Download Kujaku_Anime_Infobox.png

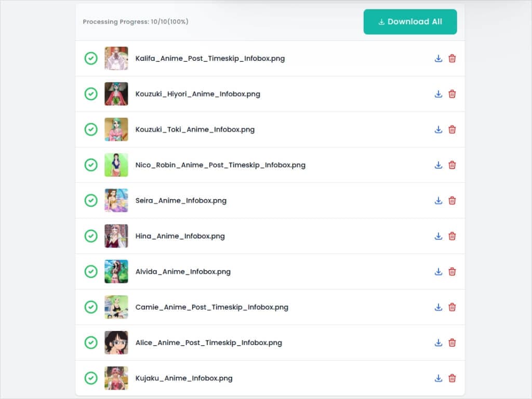tap(438, 378)
